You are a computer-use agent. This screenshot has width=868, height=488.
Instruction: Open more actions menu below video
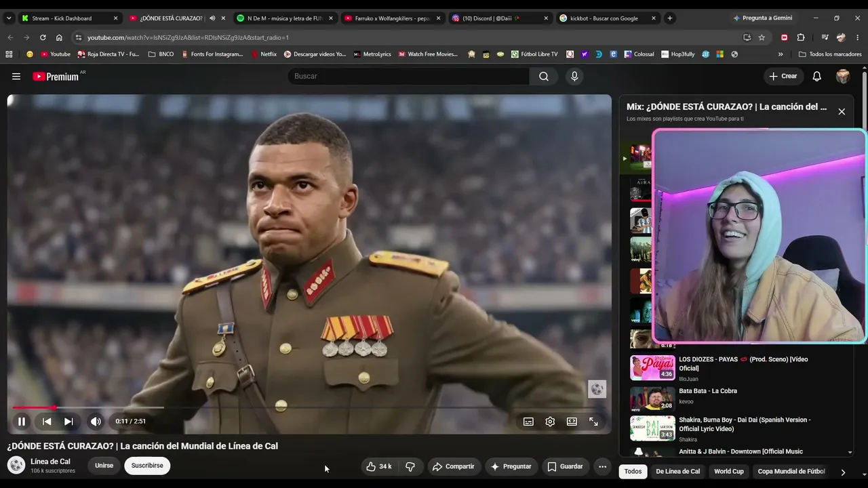point(602,466)
